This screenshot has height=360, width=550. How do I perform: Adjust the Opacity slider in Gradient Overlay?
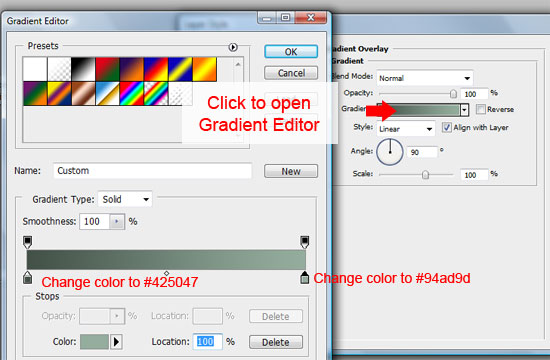(x=453, y=94)
